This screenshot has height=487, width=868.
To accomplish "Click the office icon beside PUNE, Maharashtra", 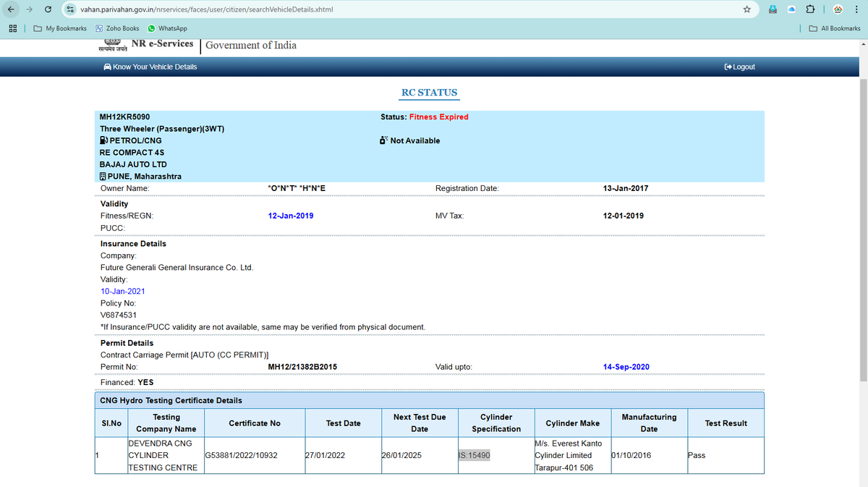I will [103, 176].
